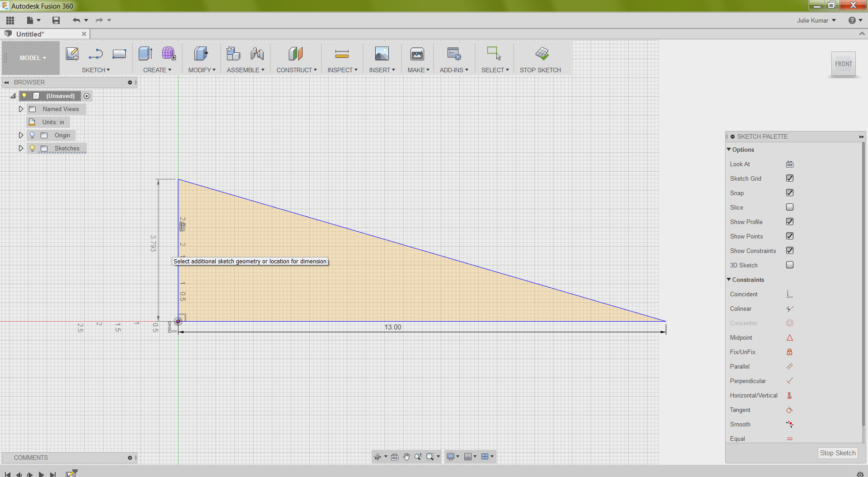The image size is (868, 477).
Task: Jump to timeline beginning button
Action: (x=8, y=474)
